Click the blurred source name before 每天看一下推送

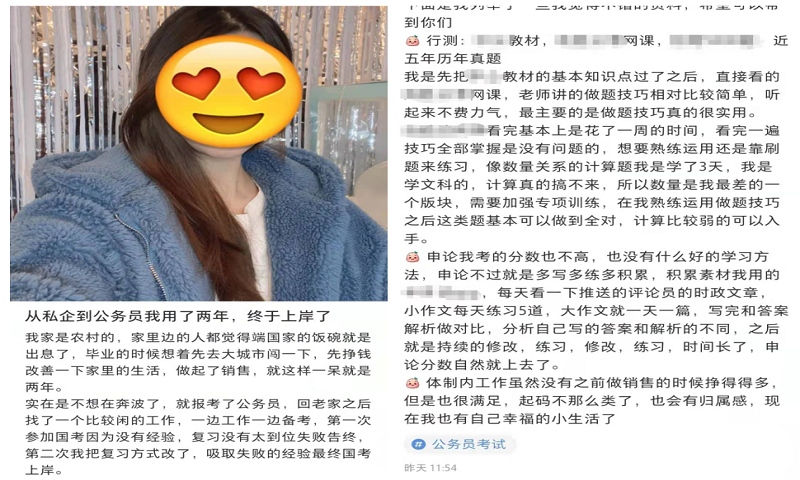click(442, 293)
